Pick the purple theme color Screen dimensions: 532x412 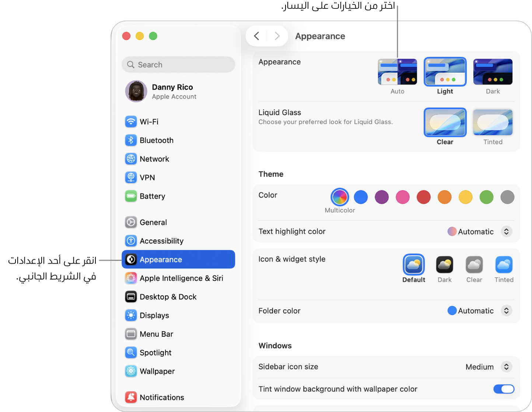382,197
